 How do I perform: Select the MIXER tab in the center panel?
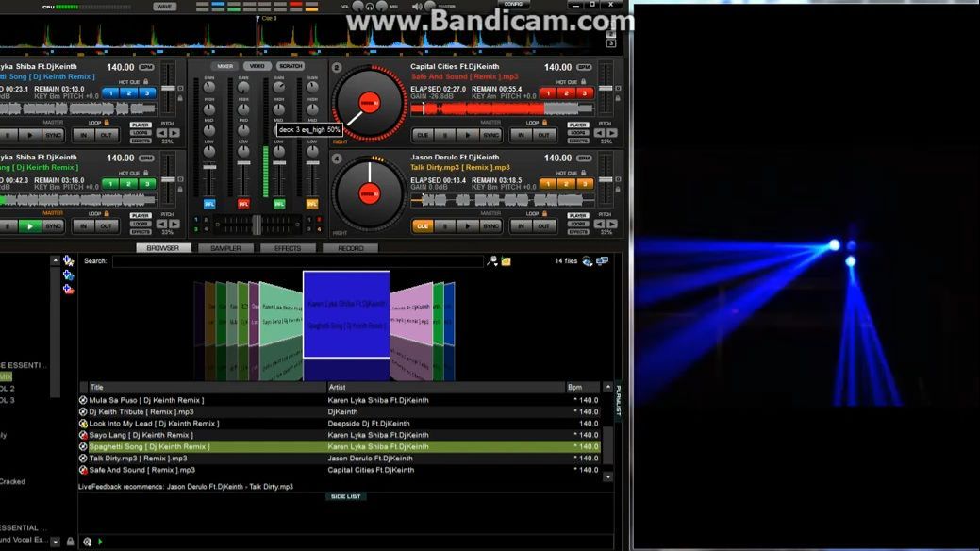click(225, 66)
